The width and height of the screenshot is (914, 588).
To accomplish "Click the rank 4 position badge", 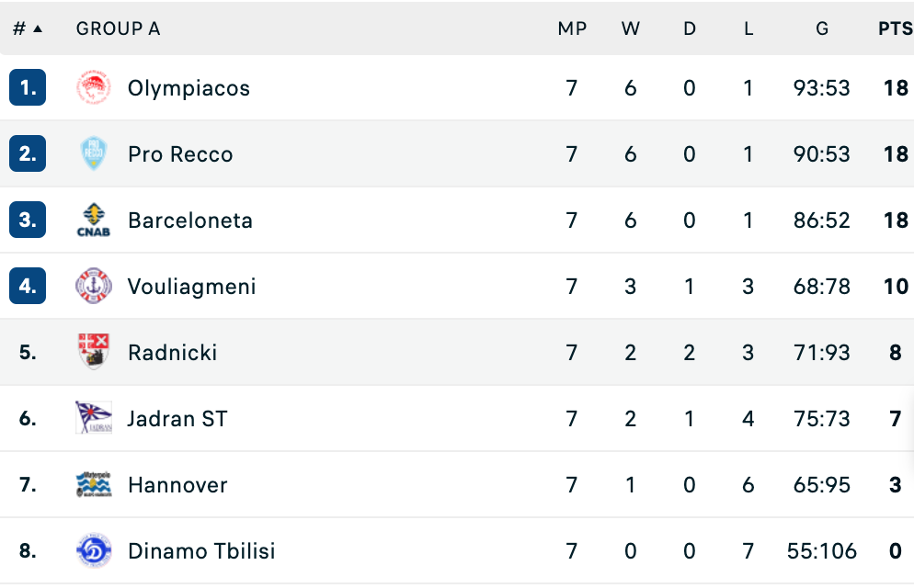I will click(x=28, y=286).
